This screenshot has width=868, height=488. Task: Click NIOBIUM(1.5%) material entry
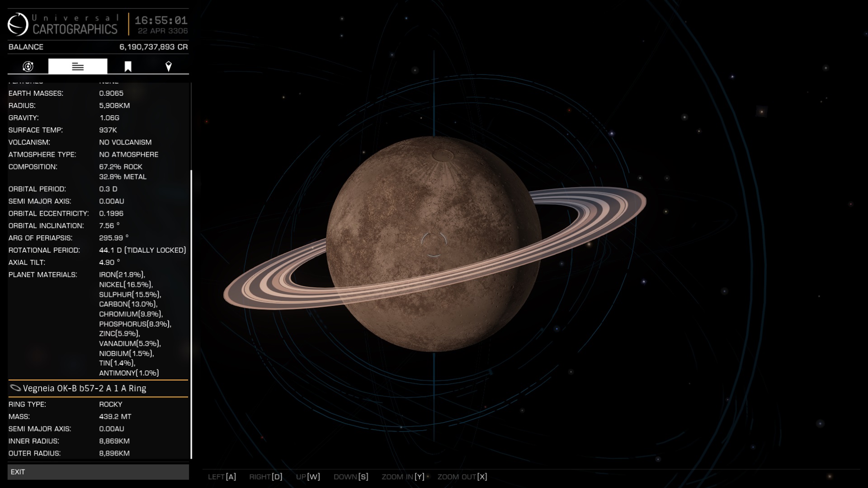tap(127, 353)
